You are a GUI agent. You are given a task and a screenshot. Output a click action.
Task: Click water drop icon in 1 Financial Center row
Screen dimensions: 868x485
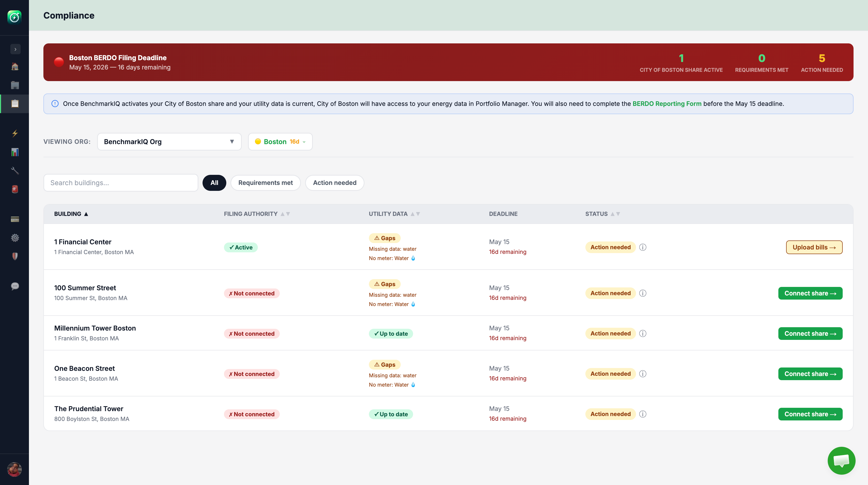point(413,258)
